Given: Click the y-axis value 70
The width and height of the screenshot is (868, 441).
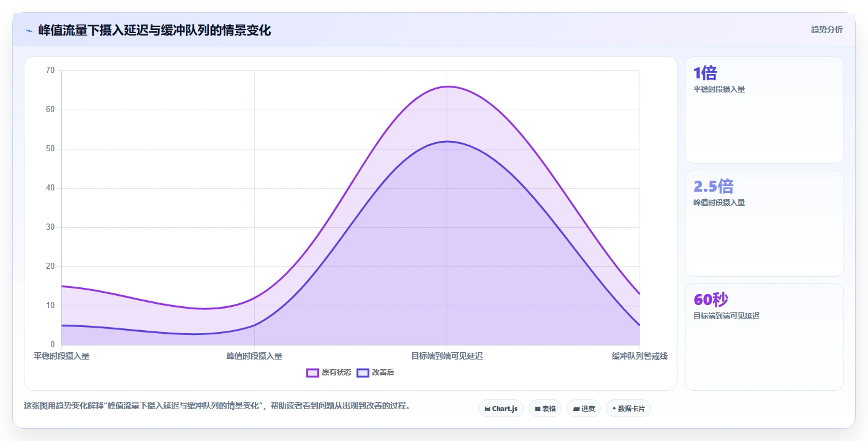Looking at the screenshot, I should (50, 70).
